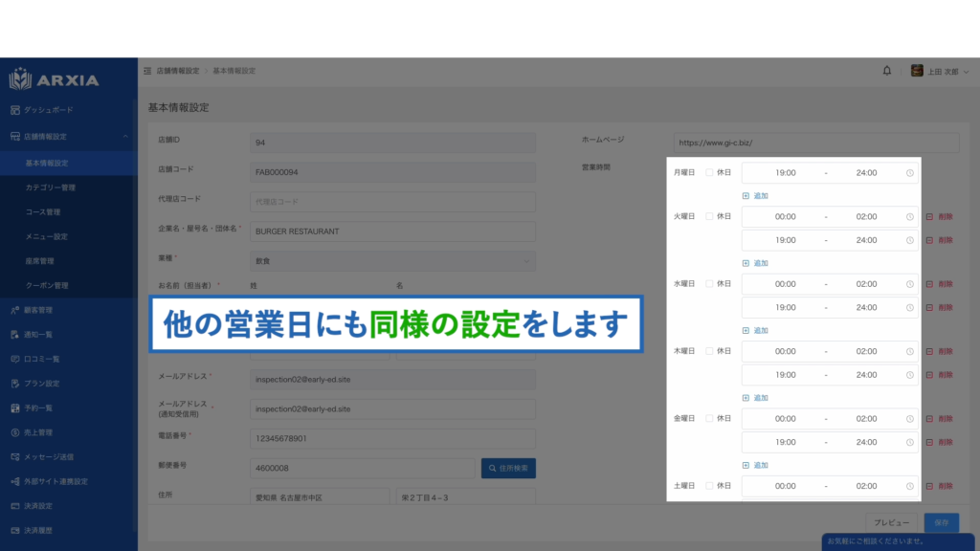The width and height of the screenshot is (980, 551).
Task: Click the 保存 button
Action: point(942,523)
